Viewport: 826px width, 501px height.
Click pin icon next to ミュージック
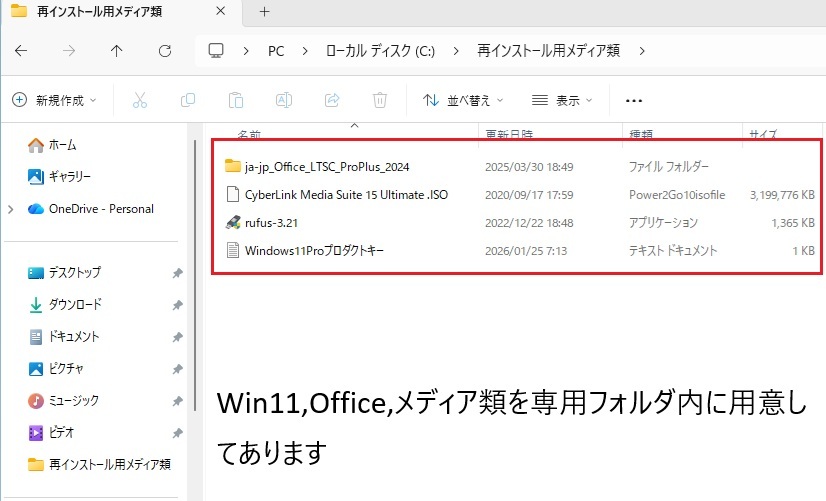178,401
